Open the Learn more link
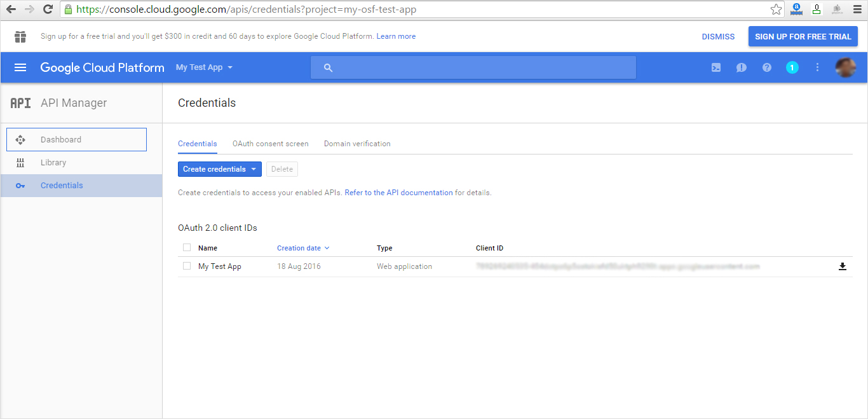The image size is (868, 419). (396, 36)
